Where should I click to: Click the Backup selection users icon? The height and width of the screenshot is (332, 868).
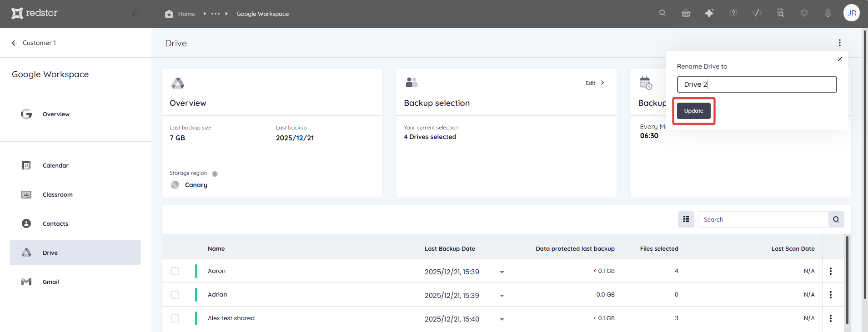[411, 82]
